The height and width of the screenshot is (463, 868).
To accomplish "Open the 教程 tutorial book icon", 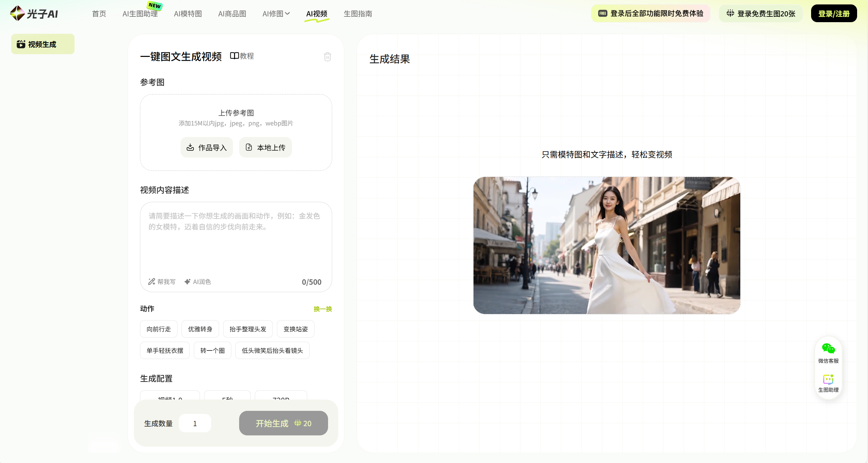I will 234,56.
